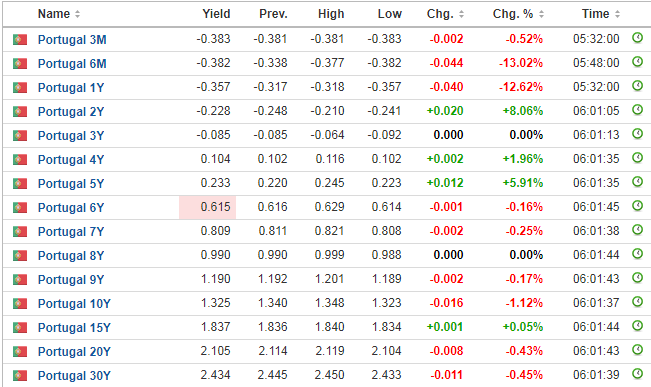Click the clock icon in Portugal 10Y row
651x387 pixels.
(x=637, y=302)
